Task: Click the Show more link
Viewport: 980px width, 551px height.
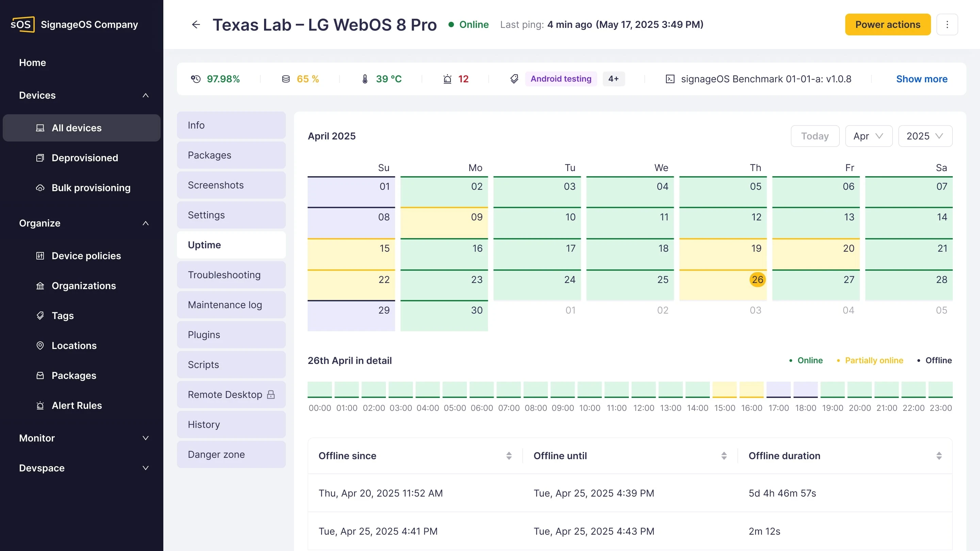Action: point(921,79)
